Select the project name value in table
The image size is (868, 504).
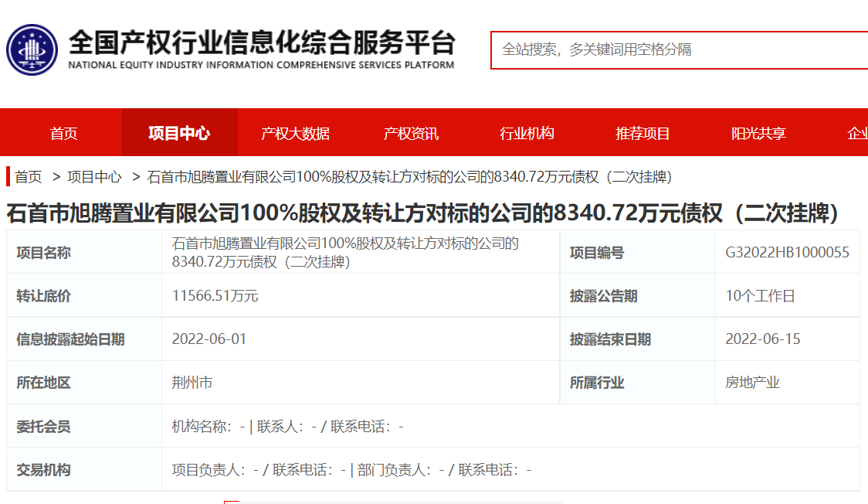pyautogui.click(x=345, y=253)
